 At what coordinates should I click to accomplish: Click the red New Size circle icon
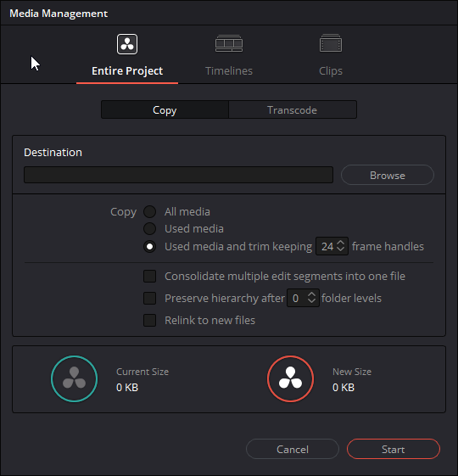[x=290, y=379]
